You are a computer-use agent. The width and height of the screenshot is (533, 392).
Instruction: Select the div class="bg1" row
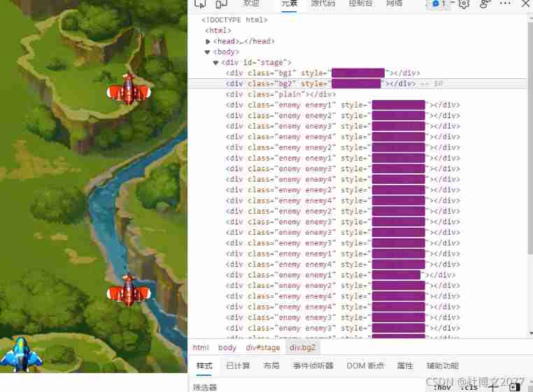coord(322,73)
